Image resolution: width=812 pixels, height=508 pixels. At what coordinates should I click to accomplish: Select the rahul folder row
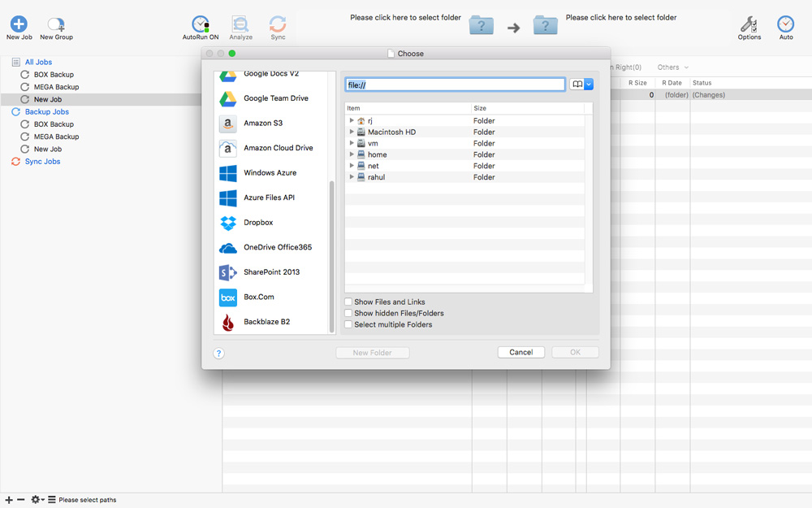pyautogui.click(x=464, y=176)
